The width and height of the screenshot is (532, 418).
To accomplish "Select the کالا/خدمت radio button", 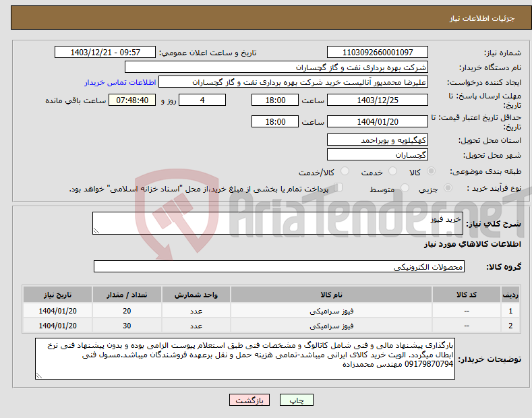I will point(345,171).
